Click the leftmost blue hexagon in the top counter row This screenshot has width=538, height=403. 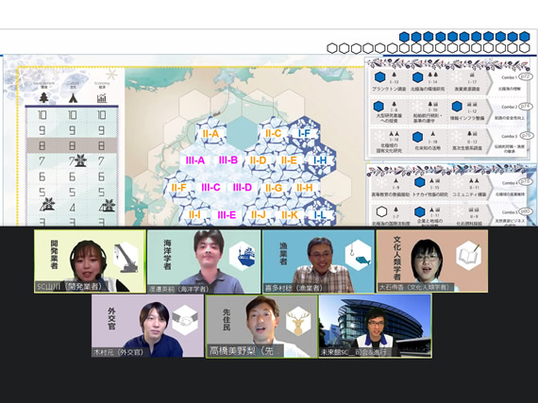404,37
